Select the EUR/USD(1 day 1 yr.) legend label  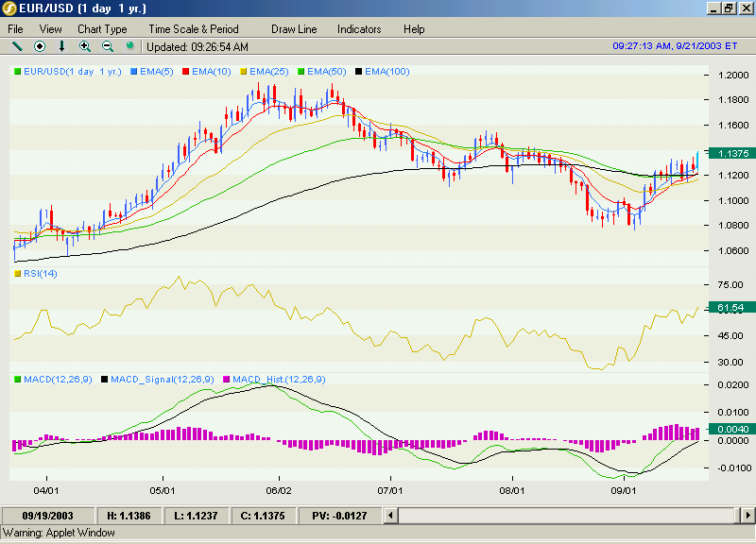[x=73, y=72]
